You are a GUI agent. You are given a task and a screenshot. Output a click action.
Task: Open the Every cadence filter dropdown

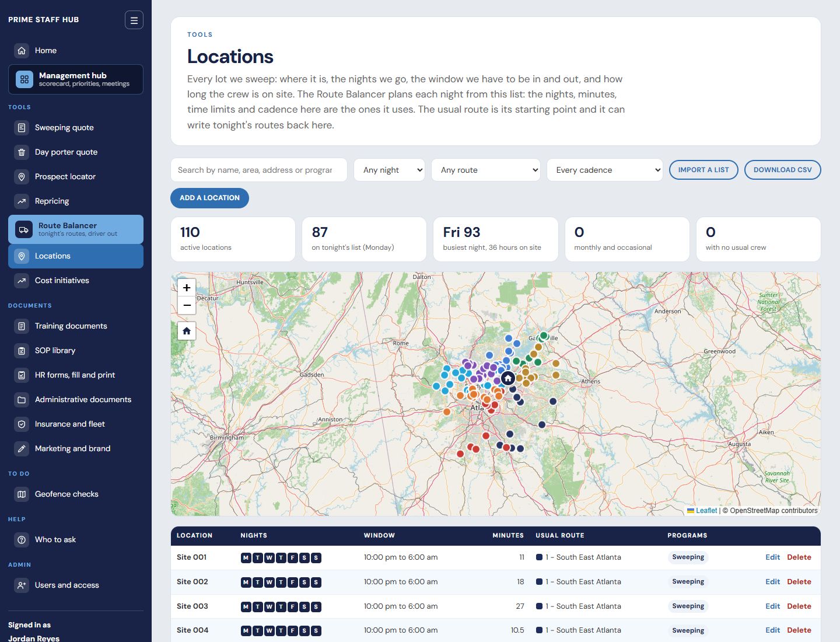click(x=604, y=170)
